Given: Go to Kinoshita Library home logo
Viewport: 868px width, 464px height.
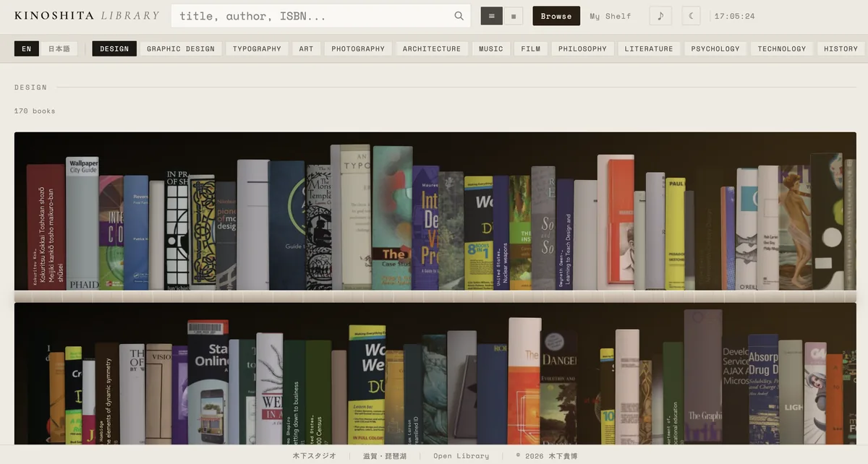Looking at the screenshot, I should (87, 15).
